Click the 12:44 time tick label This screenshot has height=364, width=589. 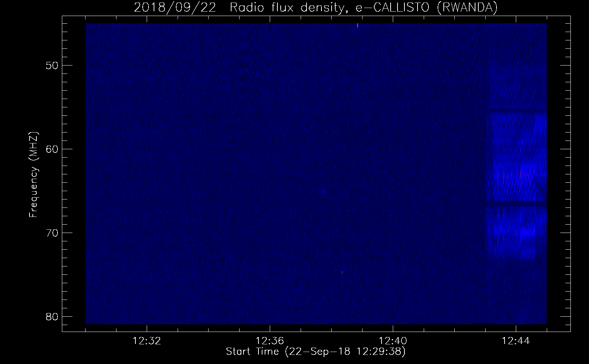516,341
